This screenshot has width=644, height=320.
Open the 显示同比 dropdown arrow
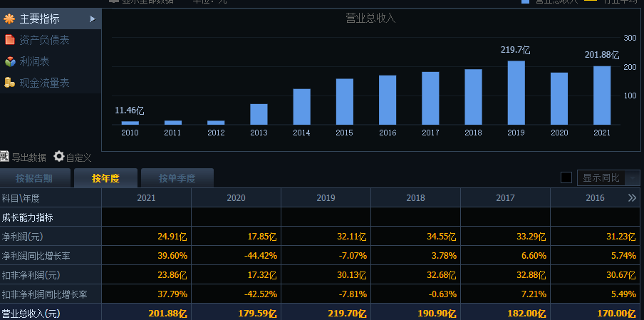(x=632, y=178)
